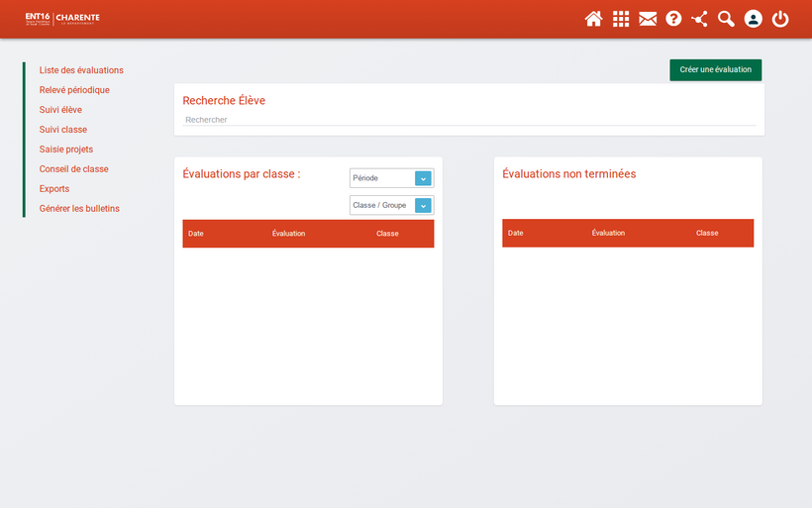812x508 pixels.
Task: Select Suivi élève in sidebar
Action: coord(60,109)
